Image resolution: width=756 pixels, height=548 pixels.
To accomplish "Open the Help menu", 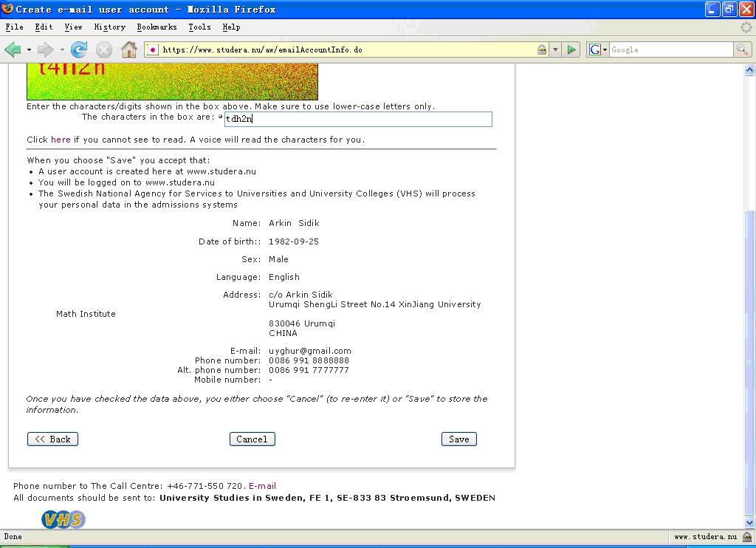I will coord(231,27).
